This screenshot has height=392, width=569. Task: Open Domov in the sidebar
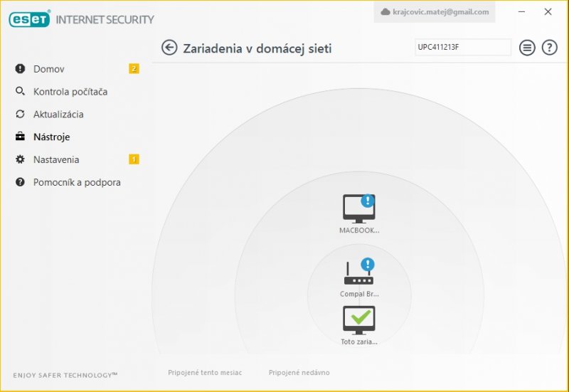(x=48, y=69)
